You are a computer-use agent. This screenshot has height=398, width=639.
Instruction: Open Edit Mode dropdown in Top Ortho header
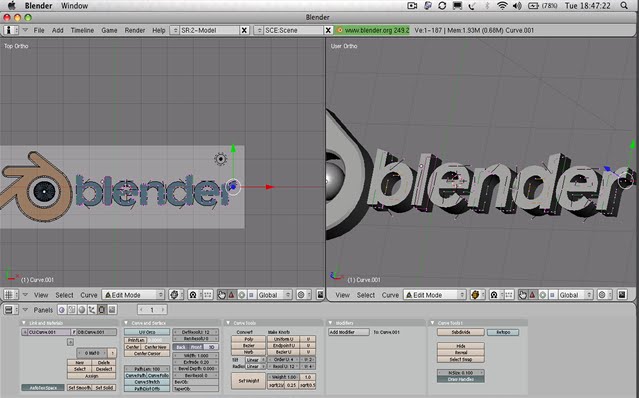tap(133, 295)
